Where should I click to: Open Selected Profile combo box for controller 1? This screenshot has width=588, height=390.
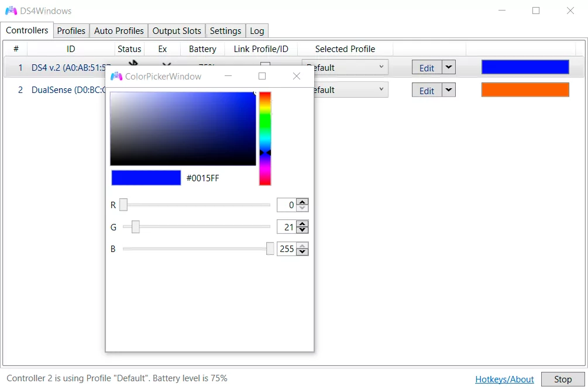(x=350, y=67)
